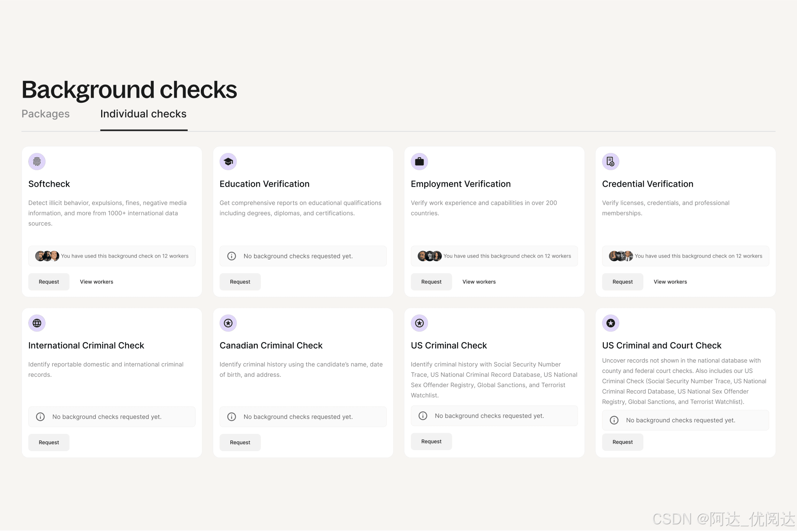Click the Education Verification graduation cap icon

coord(228,162)
